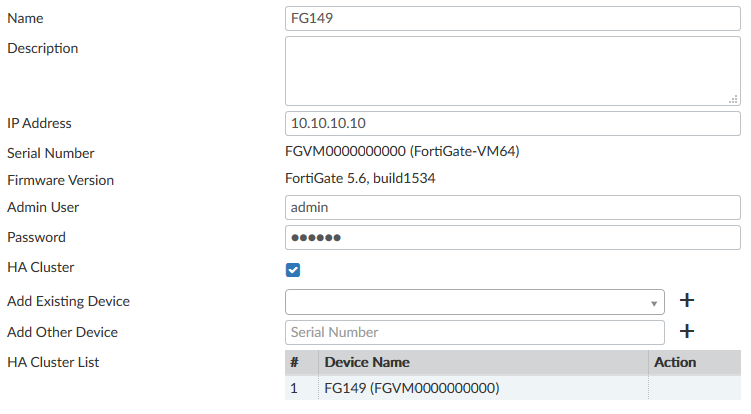
Task: Click the HA Cluster List label
Action: point(53,362)
